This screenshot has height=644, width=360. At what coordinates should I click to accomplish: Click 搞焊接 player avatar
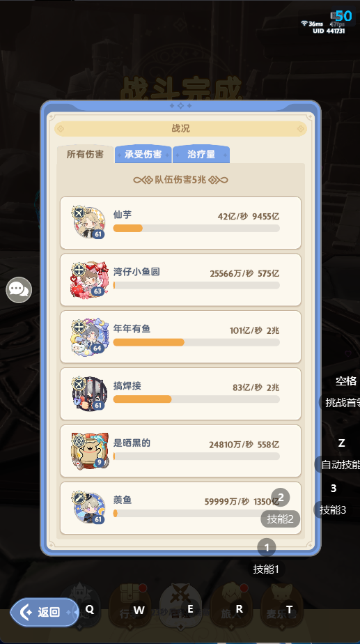[89, 394]
